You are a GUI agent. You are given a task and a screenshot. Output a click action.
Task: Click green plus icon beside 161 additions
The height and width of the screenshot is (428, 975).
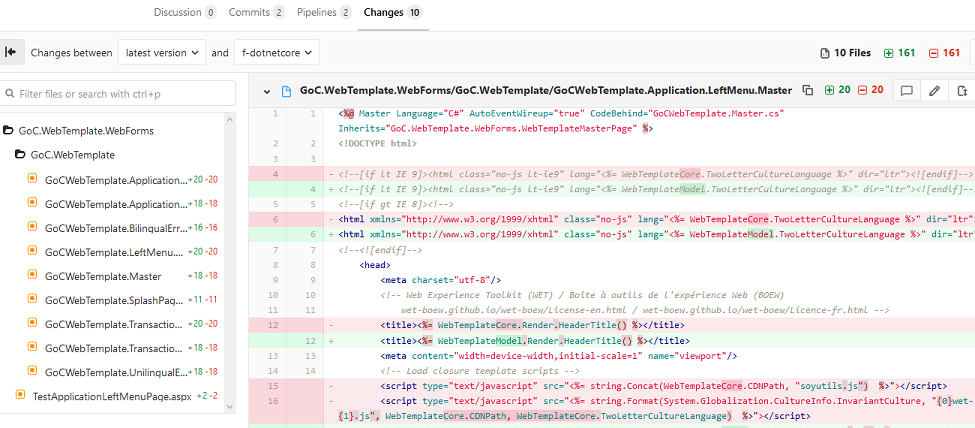tap(888, 53)
